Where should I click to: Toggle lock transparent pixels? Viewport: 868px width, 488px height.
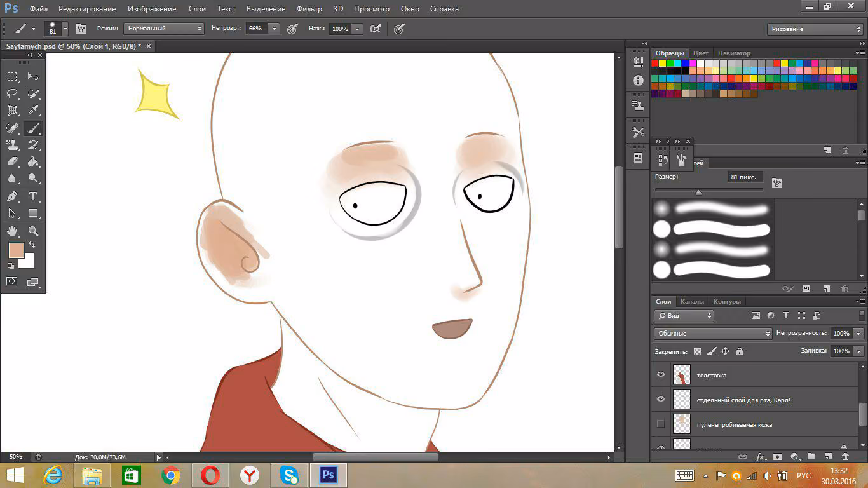697,351
